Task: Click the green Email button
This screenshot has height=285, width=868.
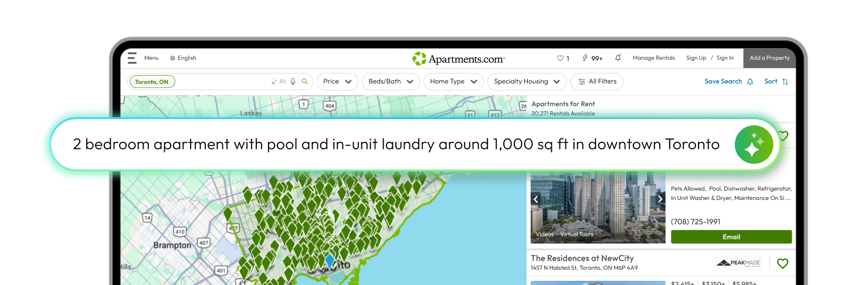Action: 731,237
